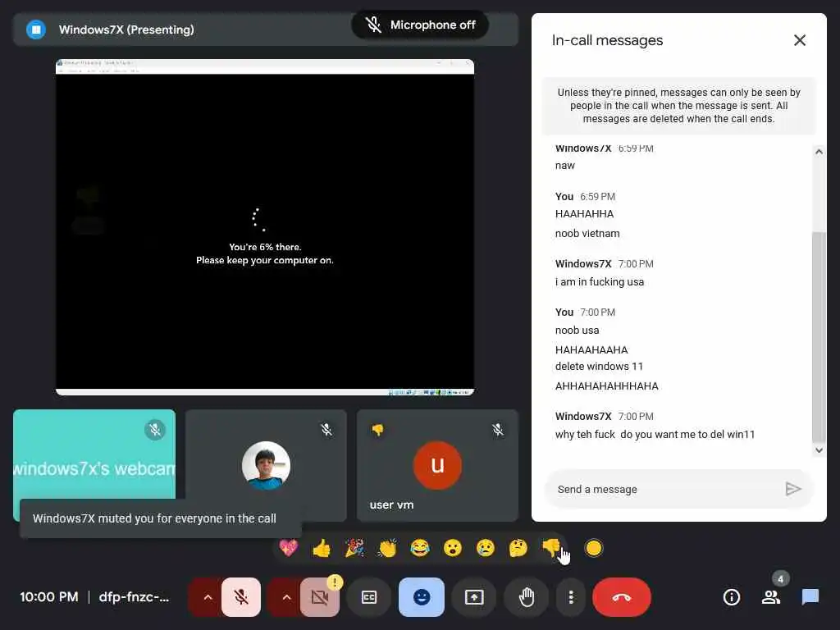The width and height of the screenshot is (840, 630).
Task: Click the pinned-messages info notice
Action: [678, 106]
